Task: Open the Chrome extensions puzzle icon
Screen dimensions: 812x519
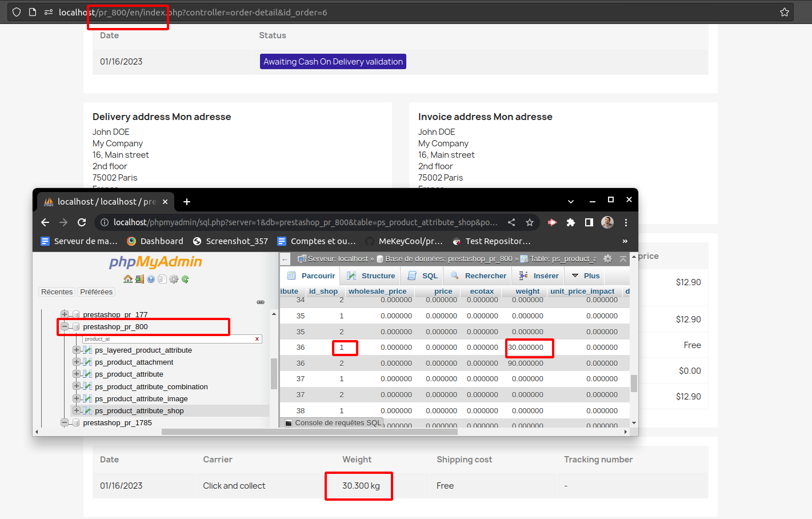Action: (x=571, y=222)
